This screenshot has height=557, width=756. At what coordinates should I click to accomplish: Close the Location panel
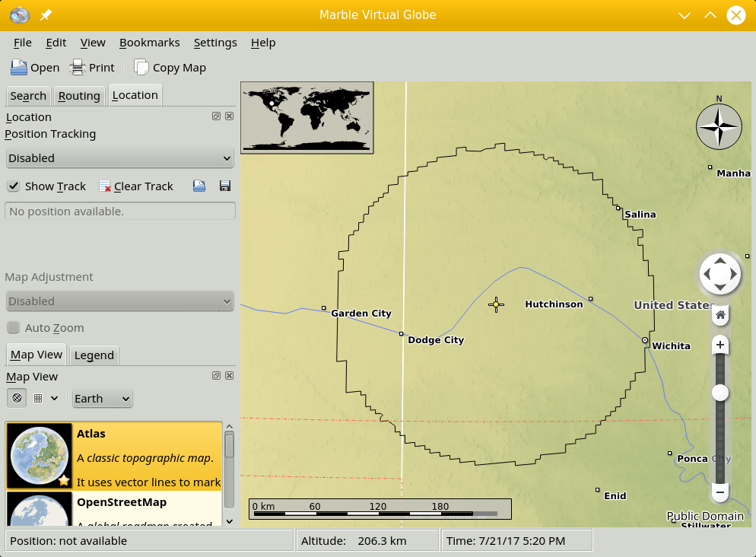[x=230, y=116]
